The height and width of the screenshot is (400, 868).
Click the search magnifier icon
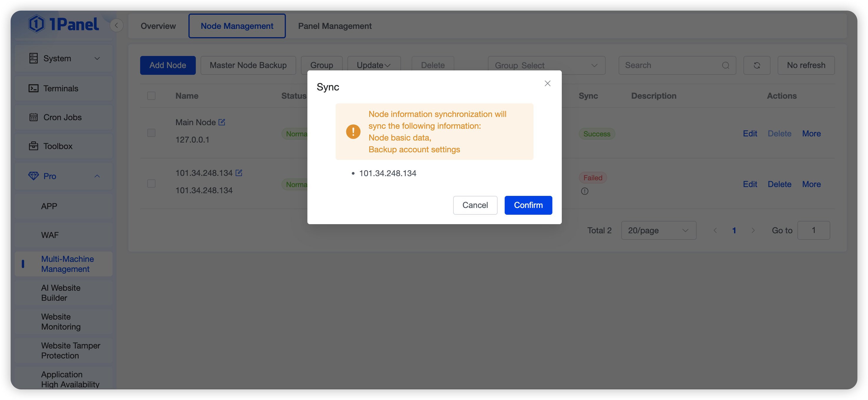tap(725, 65)
